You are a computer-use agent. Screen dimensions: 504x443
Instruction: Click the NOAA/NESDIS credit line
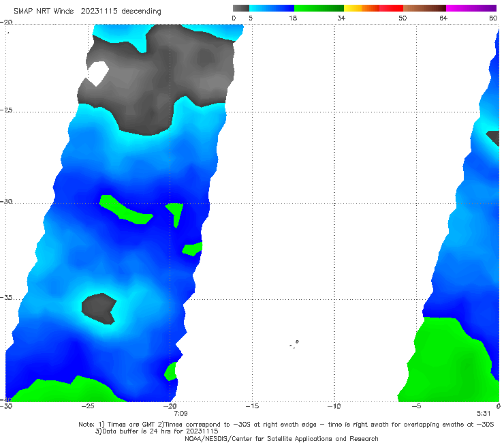pos(281,438)
